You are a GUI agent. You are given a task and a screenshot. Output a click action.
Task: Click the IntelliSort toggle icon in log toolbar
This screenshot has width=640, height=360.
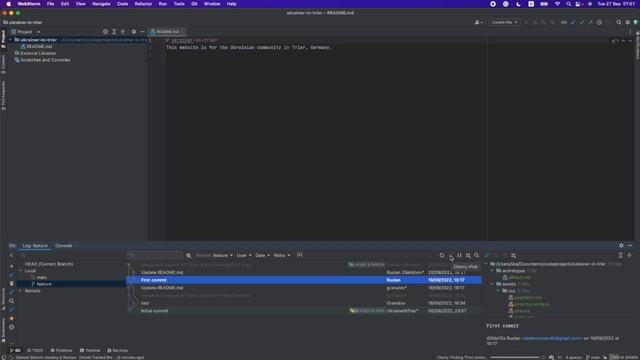[x=459, y=256]
